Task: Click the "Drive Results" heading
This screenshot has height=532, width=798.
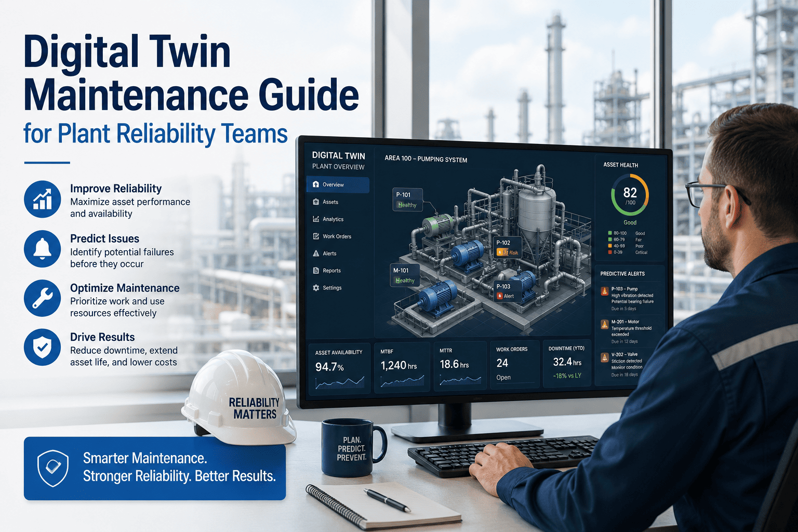Action: pyautogui.click(x=102, y=337)
